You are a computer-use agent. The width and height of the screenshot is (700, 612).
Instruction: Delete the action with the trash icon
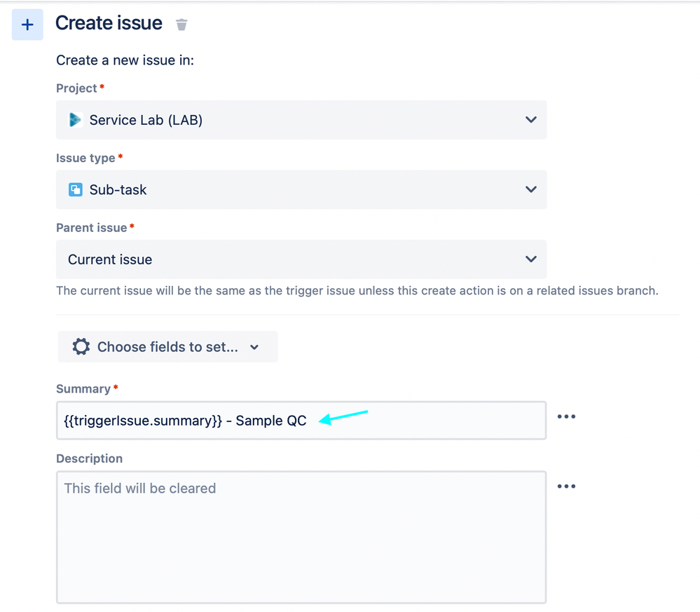pos(181,25)
